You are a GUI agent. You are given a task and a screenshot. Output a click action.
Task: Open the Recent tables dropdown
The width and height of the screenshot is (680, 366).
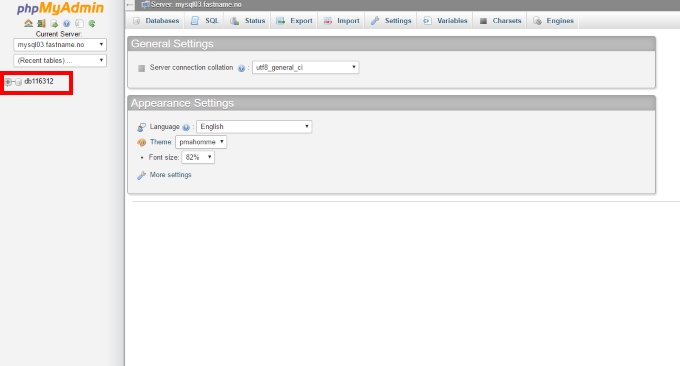click(60, 60)
